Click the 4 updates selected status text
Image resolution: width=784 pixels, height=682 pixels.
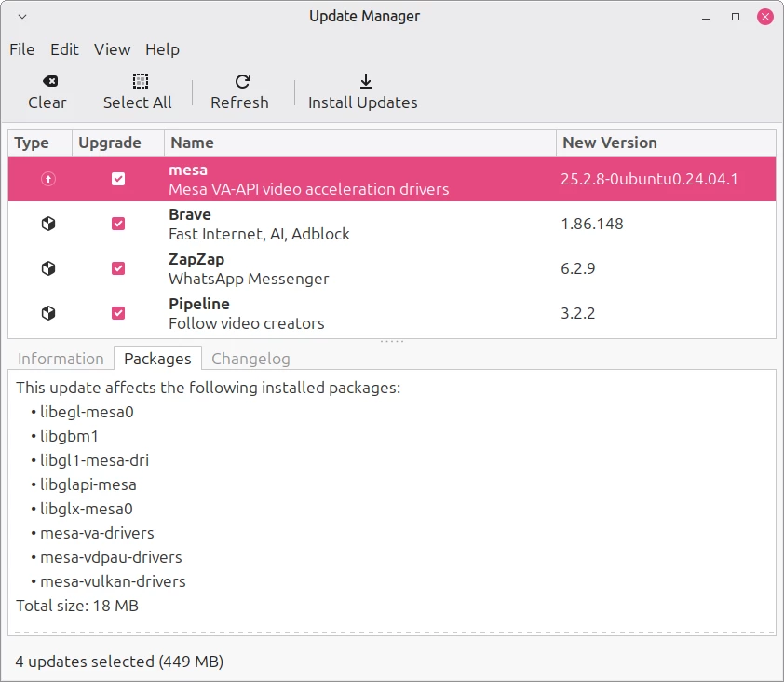click(x=119, y=662)
